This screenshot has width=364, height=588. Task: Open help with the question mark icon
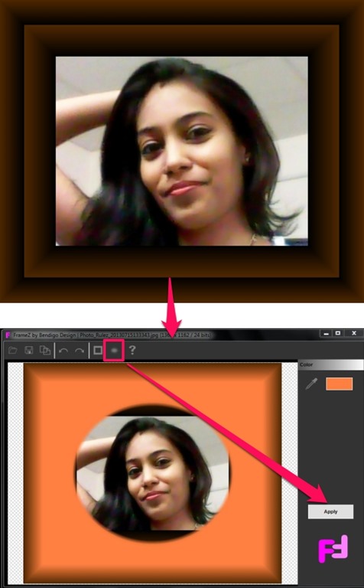click(132, 351)
